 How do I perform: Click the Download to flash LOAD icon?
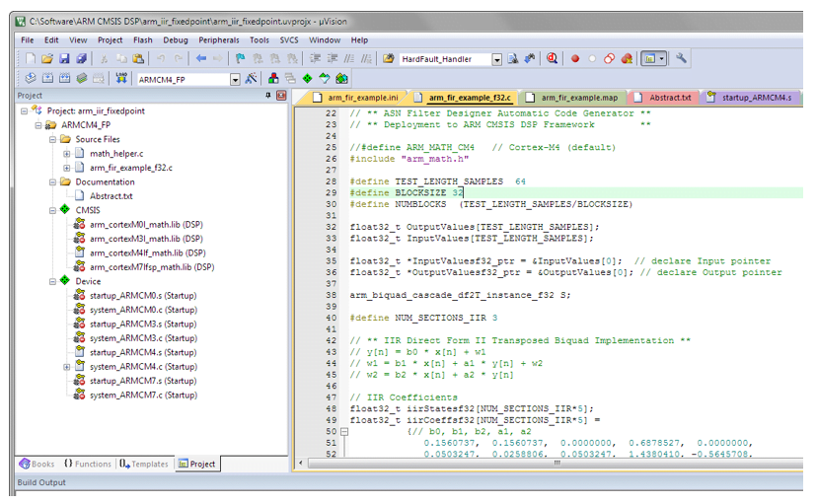coord(121,79)
